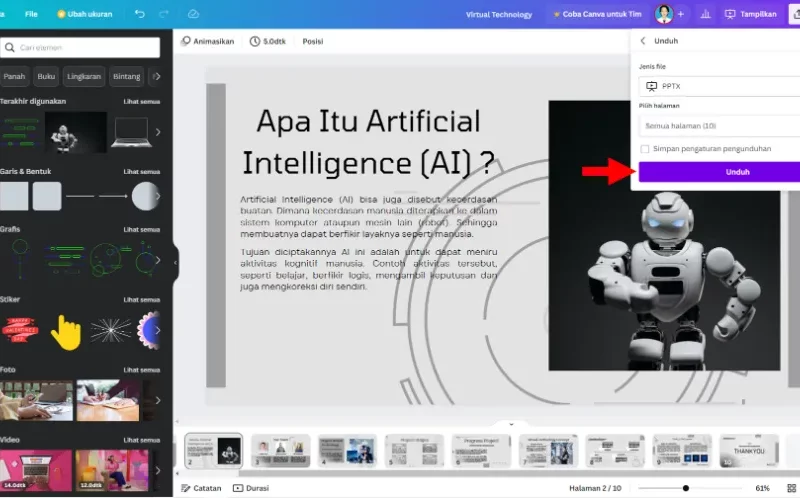Image resolution: width=800 pixels, height=498 pixels.
Task: Select the 14.0dtk pink laptop video
Action: [x=36, y=470]
